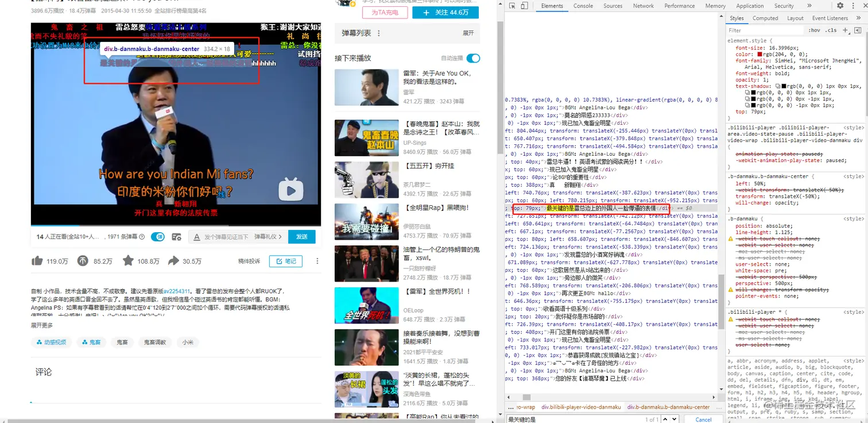Click the 关注 follow button

tap(446, 13)
